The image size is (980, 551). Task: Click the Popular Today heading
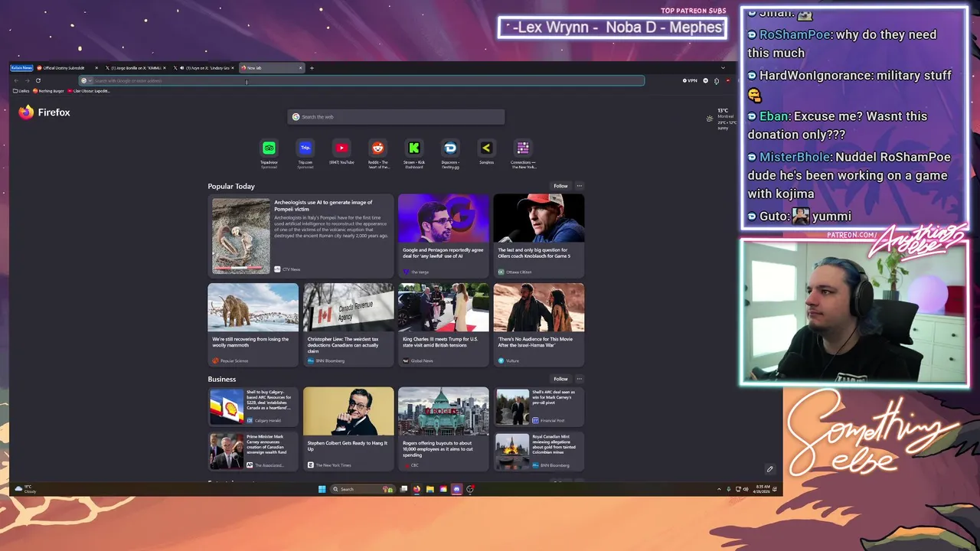point(231,186)
